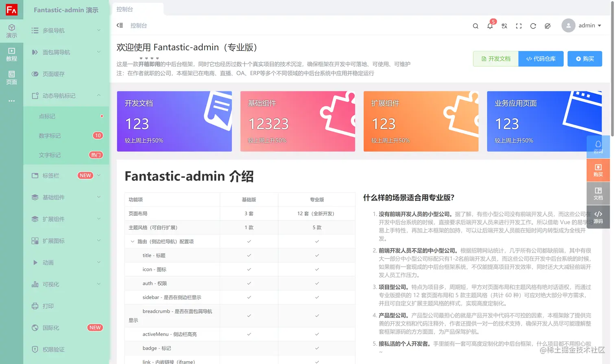Click the more (three dots) nav icon
This screenshot has width=615, height=364.
(x=11, y=101)
